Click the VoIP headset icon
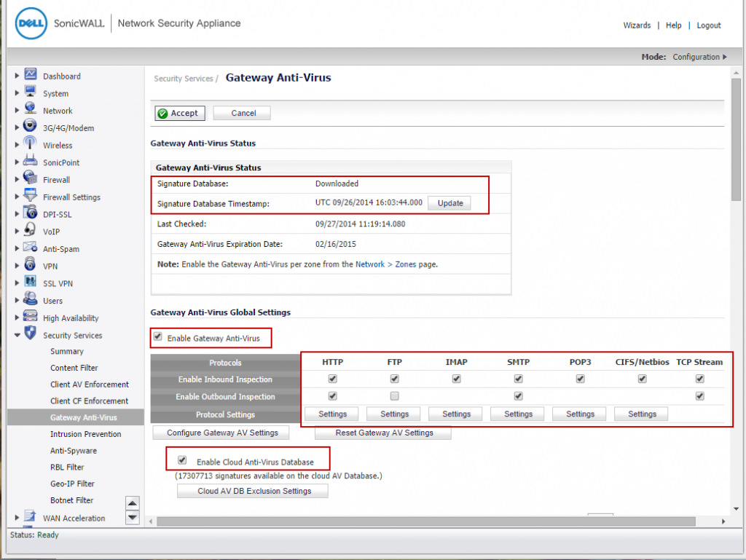 tap(31, 230)
